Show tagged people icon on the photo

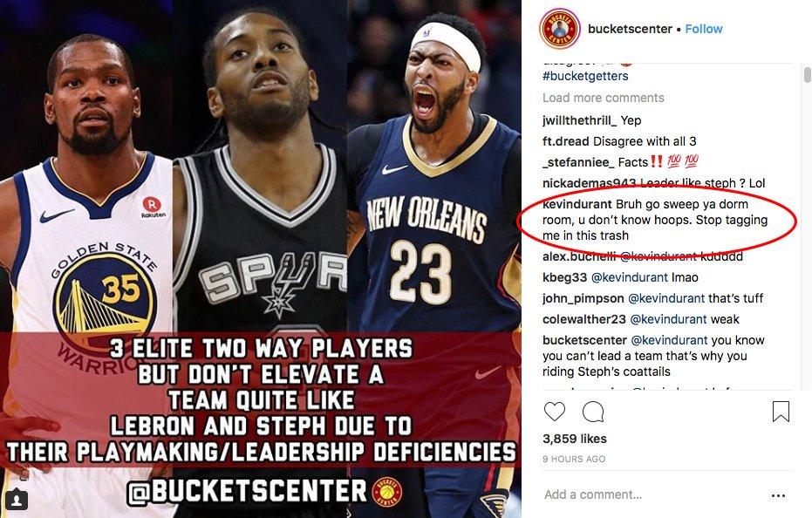coord(17,501)
